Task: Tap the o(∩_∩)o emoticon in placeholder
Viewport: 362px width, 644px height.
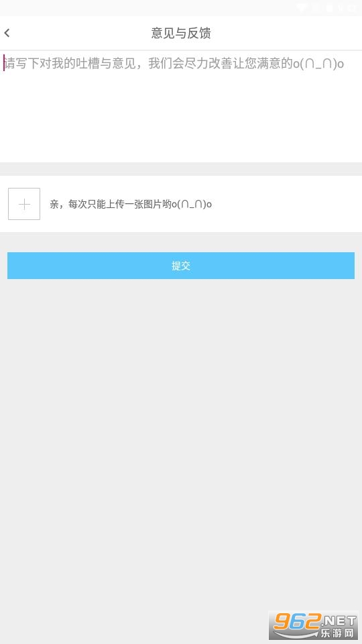Action: (x=318, y=64)
